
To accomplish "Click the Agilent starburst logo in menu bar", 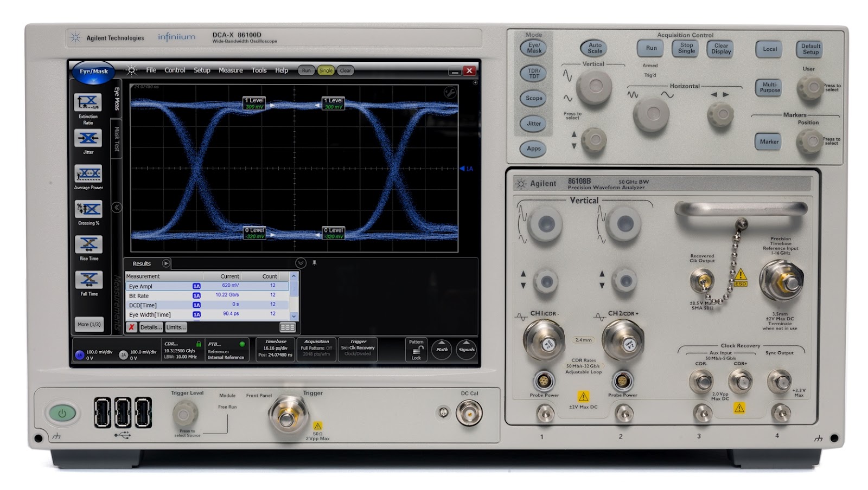I will point(131,70).
